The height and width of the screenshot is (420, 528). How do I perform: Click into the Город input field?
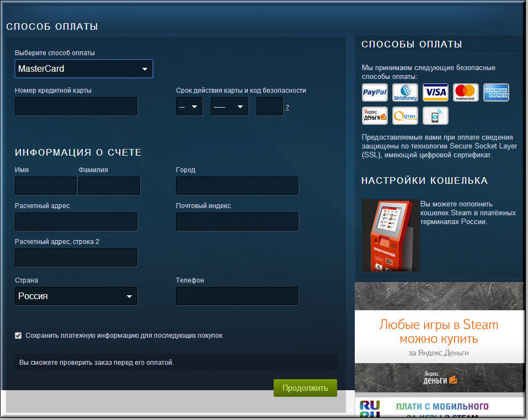point(237,186)
